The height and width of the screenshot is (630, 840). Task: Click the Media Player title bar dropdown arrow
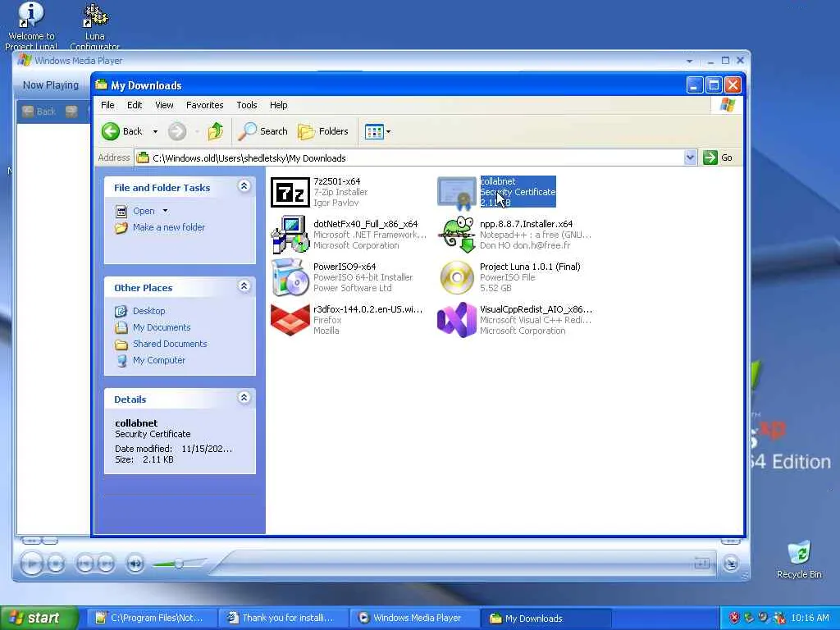coord(689,61)
